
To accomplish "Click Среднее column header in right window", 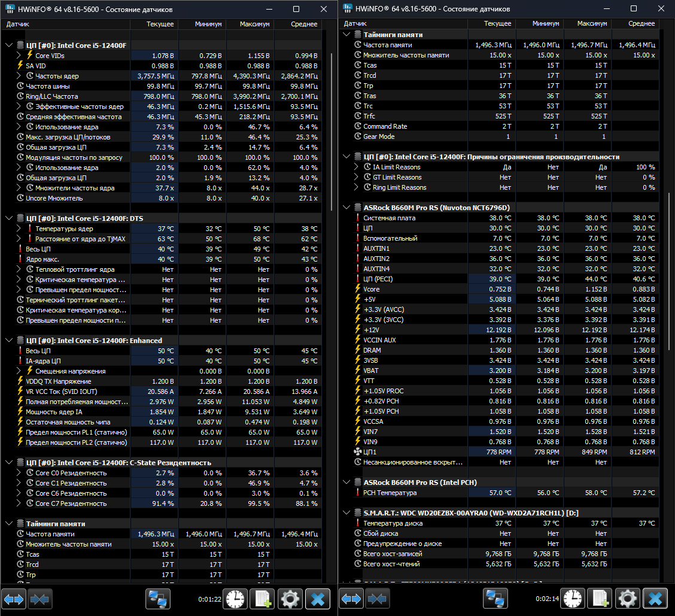I will (x=636, y=23).
